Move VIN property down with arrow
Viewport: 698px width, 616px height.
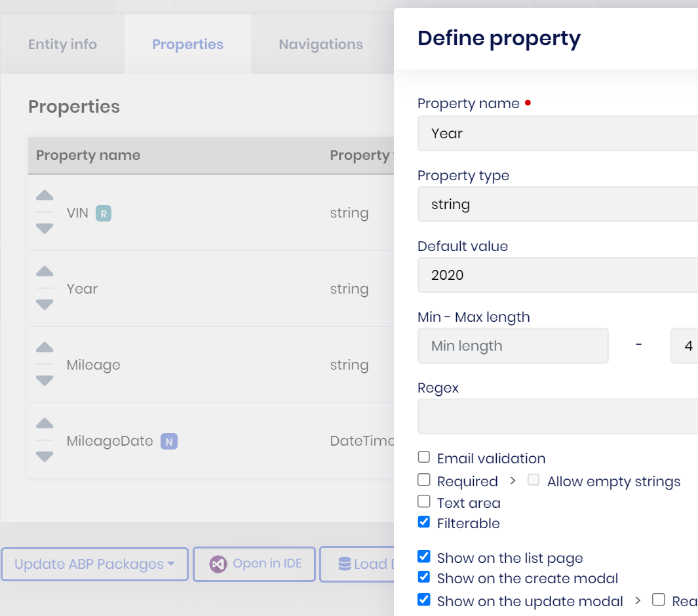tap(45, 228)
